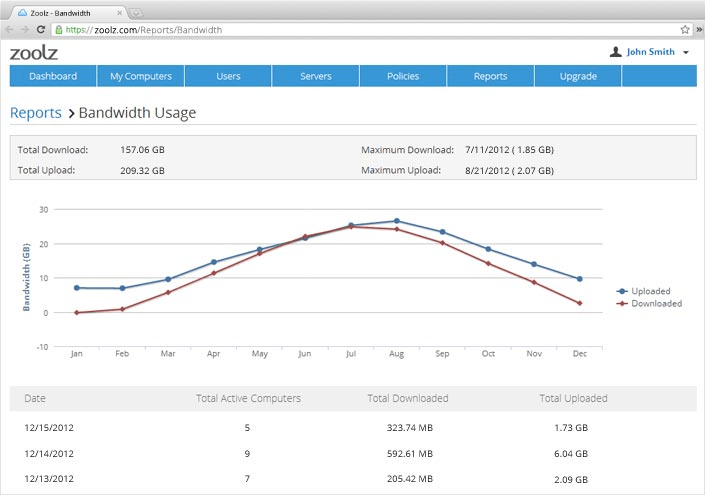The width and height of the screenshot is (705, 495).
Task: Click the user profile silhouette icon
Action: 616,52
